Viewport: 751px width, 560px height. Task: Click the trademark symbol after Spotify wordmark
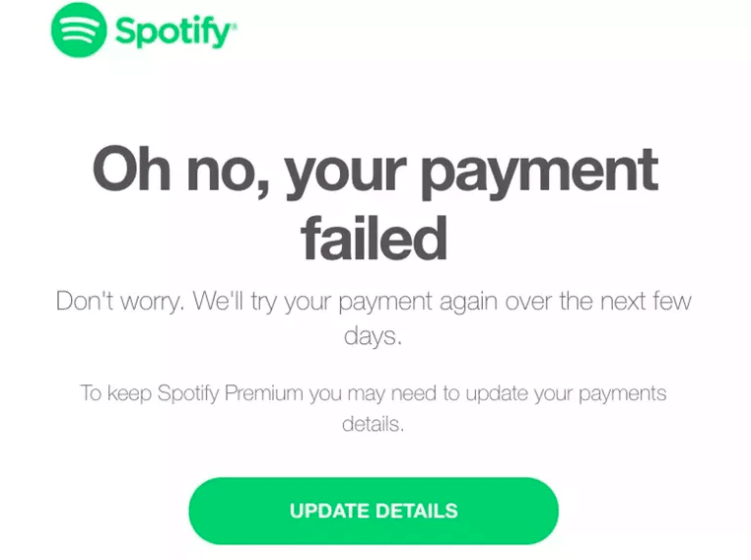pos(234,26)
